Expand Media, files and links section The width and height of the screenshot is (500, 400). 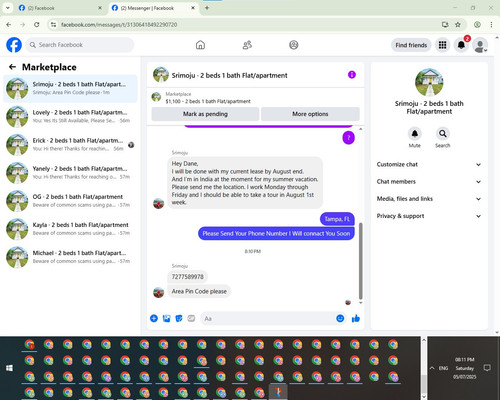tap(429, 199)
